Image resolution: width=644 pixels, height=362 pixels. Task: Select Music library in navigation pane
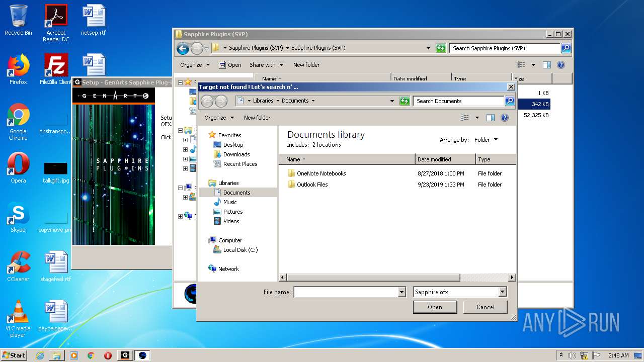coord(230,202)
